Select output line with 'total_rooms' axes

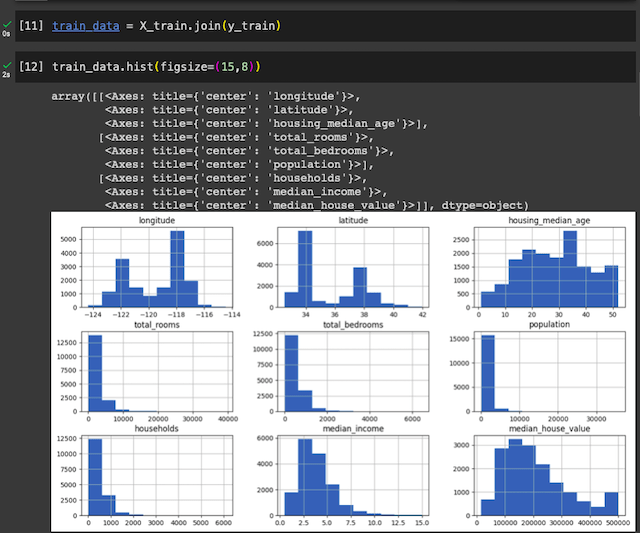(236, 137)
